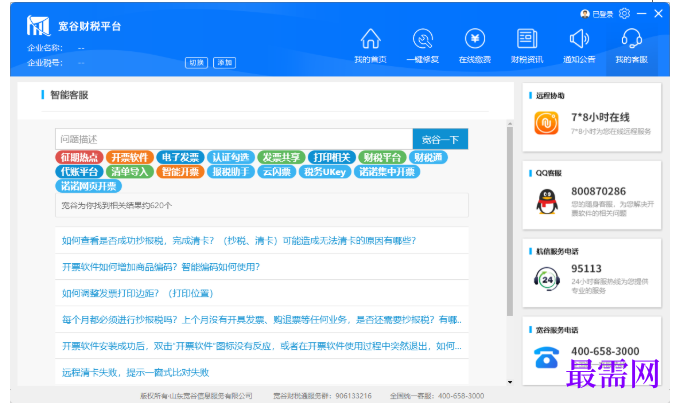The height and width of the screenshot is (405, 678).
Task: Click the 智能客服 heading
Action: [69, 95]
